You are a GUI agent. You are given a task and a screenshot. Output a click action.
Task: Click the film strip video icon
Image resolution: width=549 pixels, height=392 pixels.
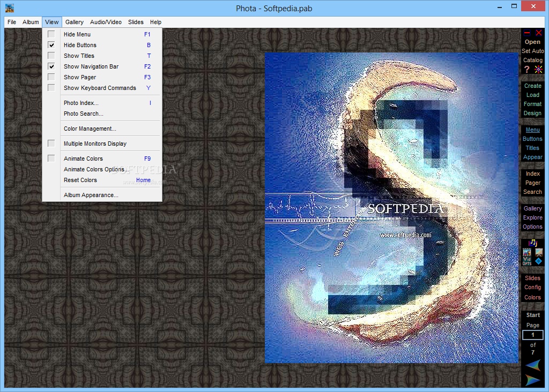click(527, 252)
